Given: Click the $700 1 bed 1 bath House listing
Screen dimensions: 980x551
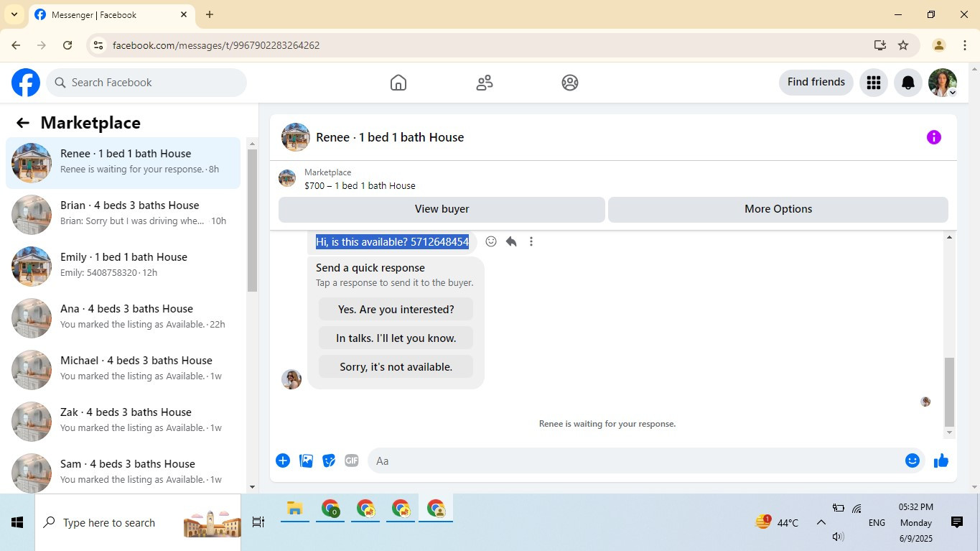Looking at the screenshot, I should click(360, 185).
